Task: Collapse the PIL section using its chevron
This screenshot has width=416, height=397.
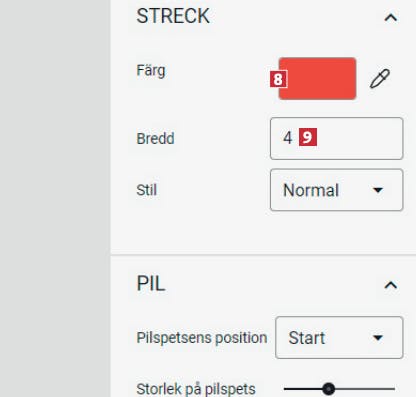Action: pos(391,285)
